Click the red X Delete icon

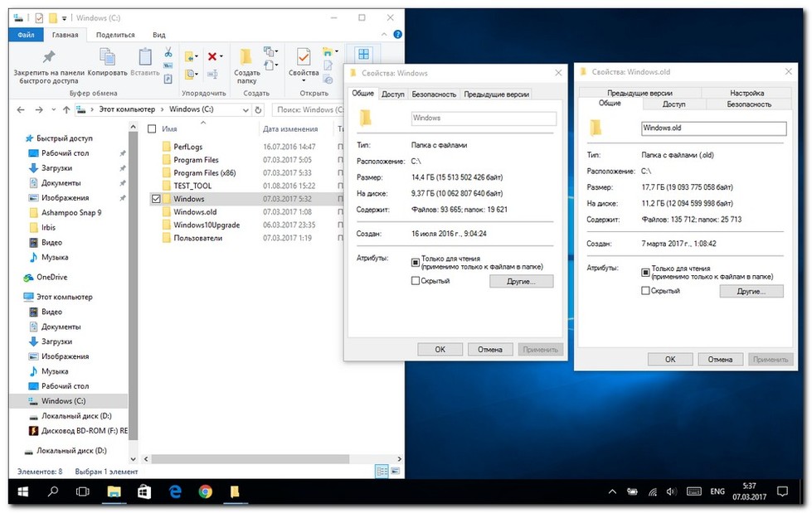[x=212, y=56]
